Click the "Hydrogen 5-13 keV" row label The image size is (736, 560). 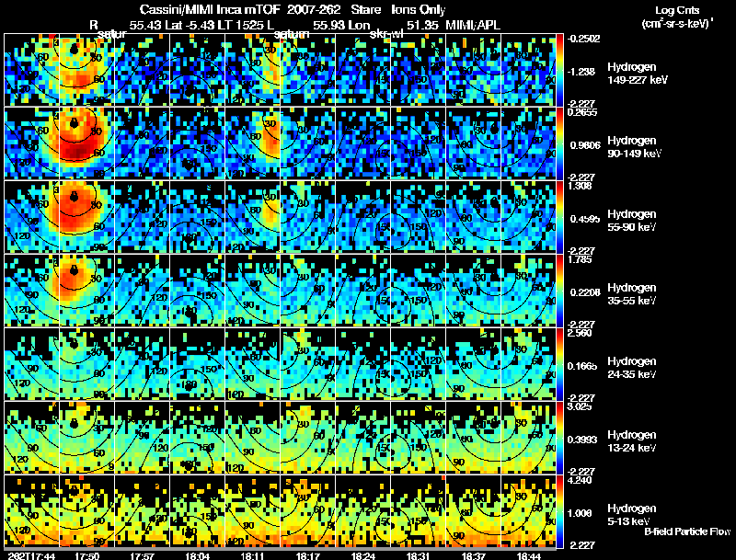(632, 515)
